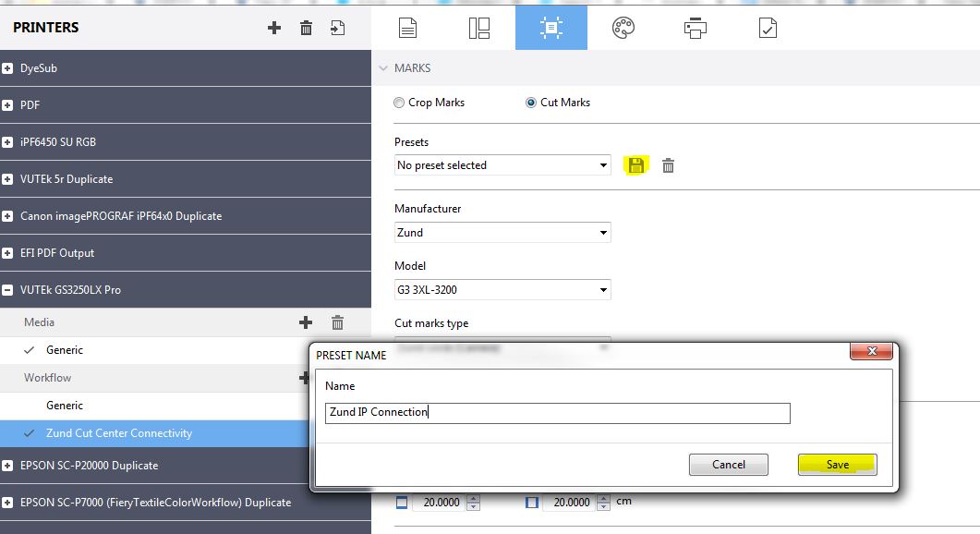Click stepper arrows of second 20.0000 field
This screenshot has width=980, height=534.
pyautogui.click(x=603, y=502)
